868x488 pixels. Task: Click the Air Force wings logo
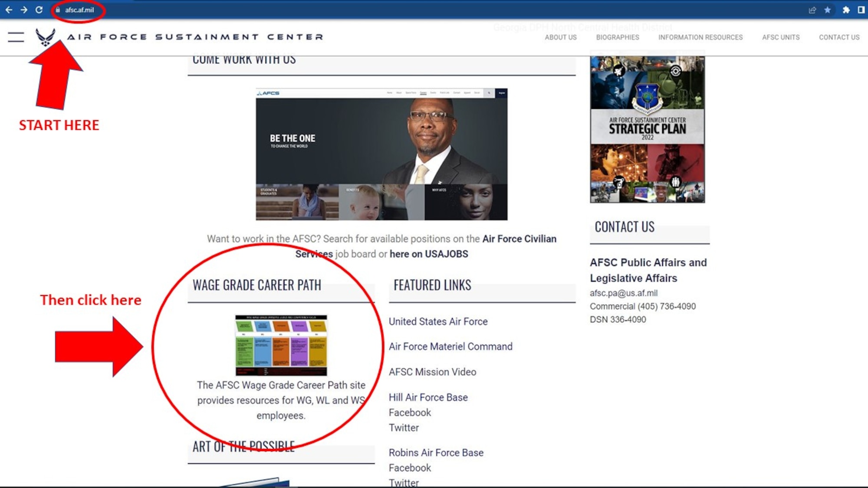click(x=46, y=37)
